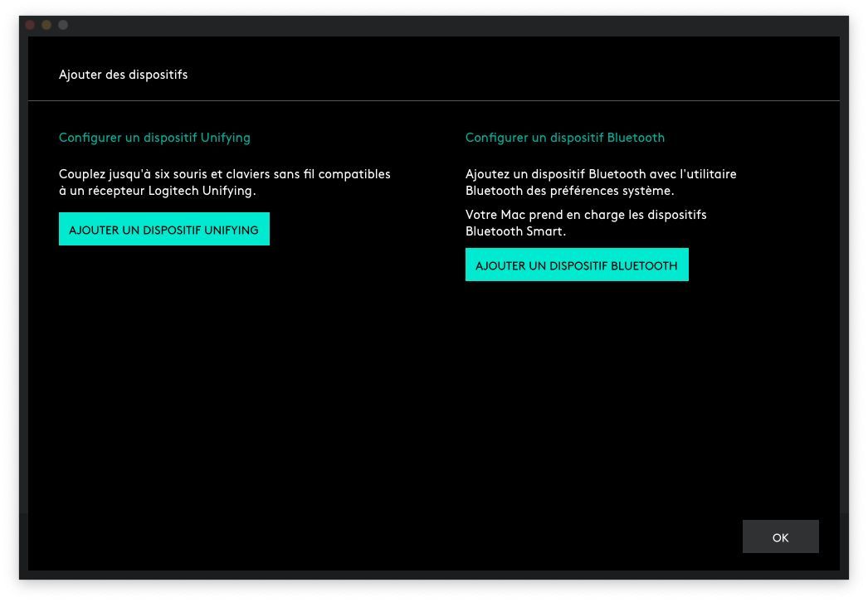Click the Unifying receiver description text
Image resolution: width=868 pixels, height=602 pixels.
tap(223, 182)
